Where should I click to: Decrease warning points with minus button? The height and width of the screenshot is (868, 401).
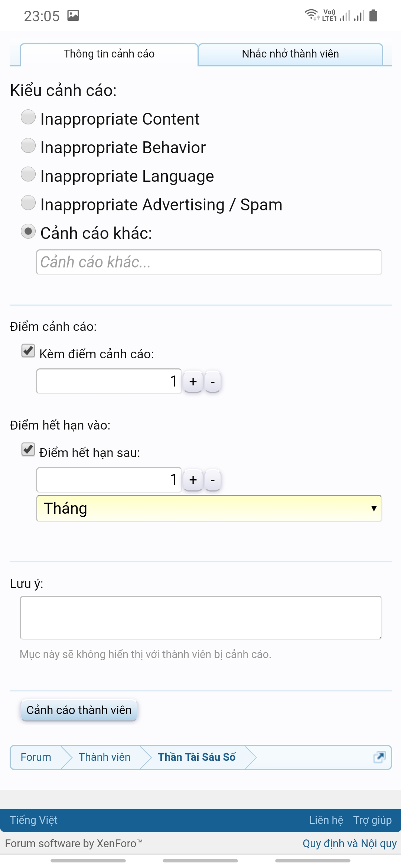tap(213, 381)
